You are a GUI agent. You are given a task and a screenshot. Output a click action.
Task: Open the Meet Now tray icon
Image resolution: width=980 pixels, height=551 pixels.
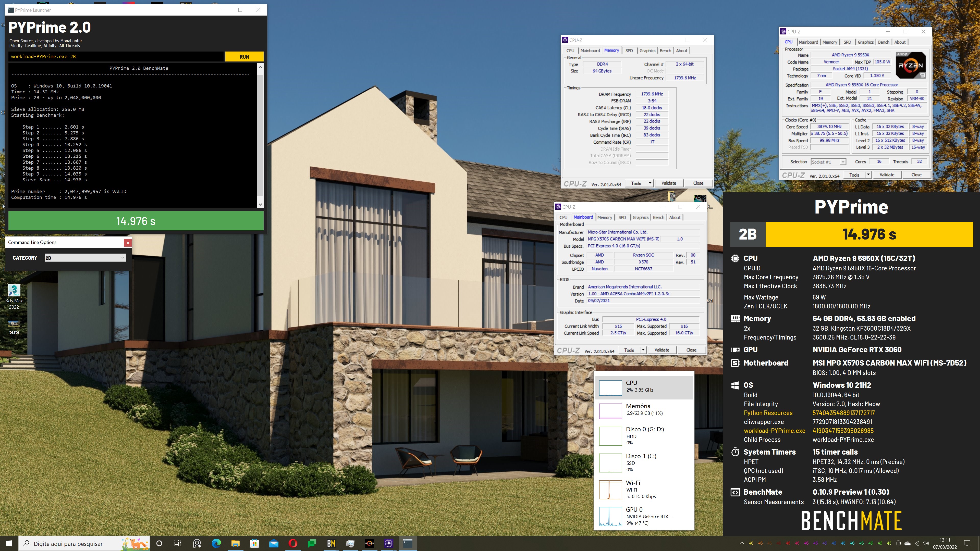point(898,543)
